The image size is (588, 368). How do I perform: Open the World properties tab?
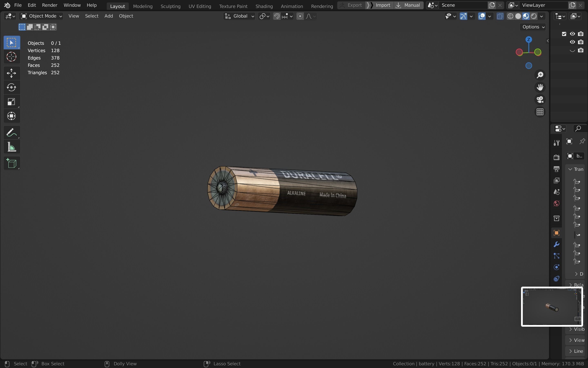coord(556,203)
